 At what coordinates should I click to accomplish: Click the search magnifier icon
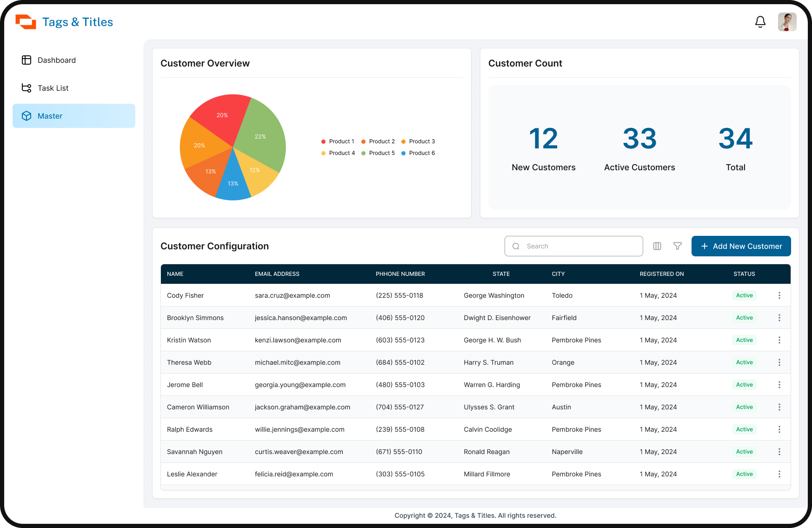[516, 246]
